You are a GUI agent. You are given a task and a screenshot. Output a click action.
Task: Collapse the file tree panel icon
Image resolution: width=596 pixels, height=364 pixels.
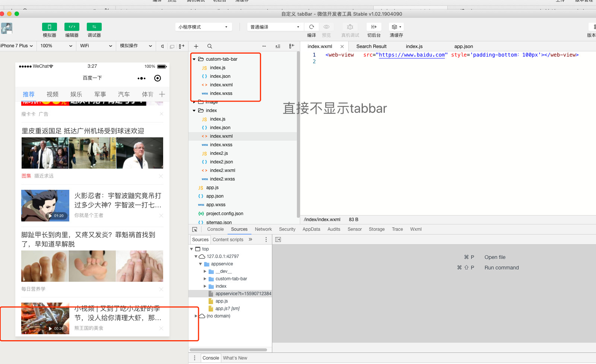click(292, 46)
